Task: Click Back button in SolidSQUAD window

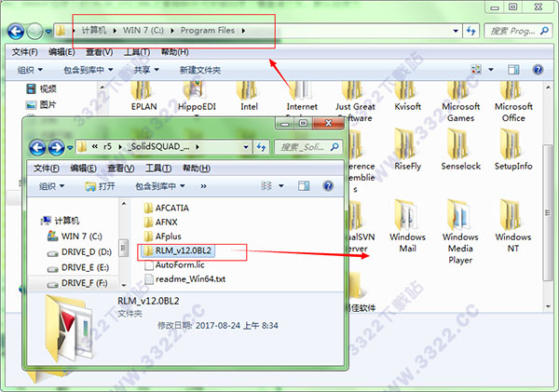Action: 37,147
